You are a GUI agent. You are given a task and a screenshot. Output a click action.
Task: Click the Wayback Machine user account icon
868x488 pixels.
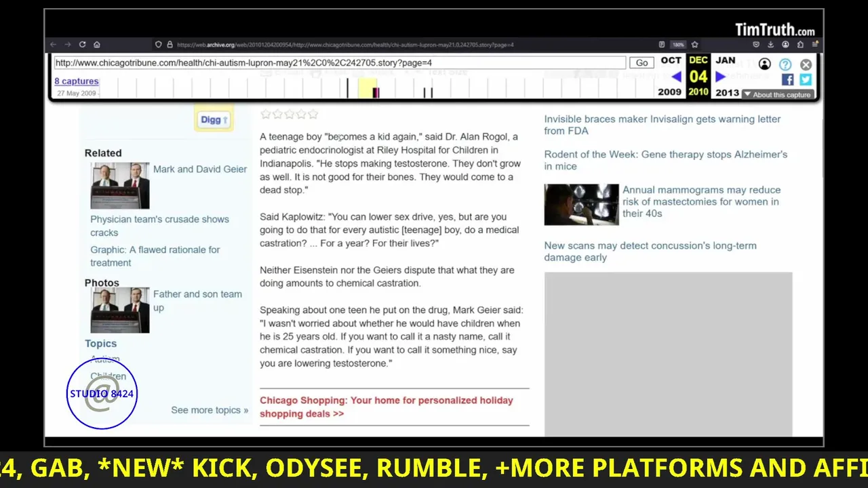764,64
